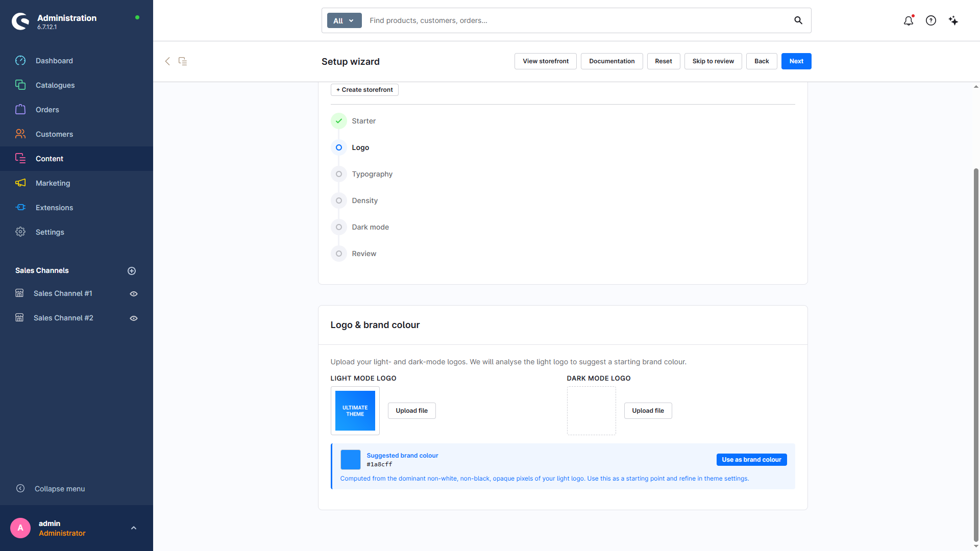Click the Dashboard gauge icon

tap(20, 61)
